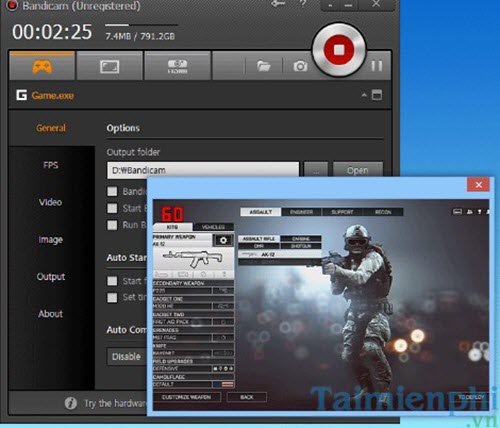
Task: Select ASSAULT class tab in game window
Action: click(x=261, y=212)
